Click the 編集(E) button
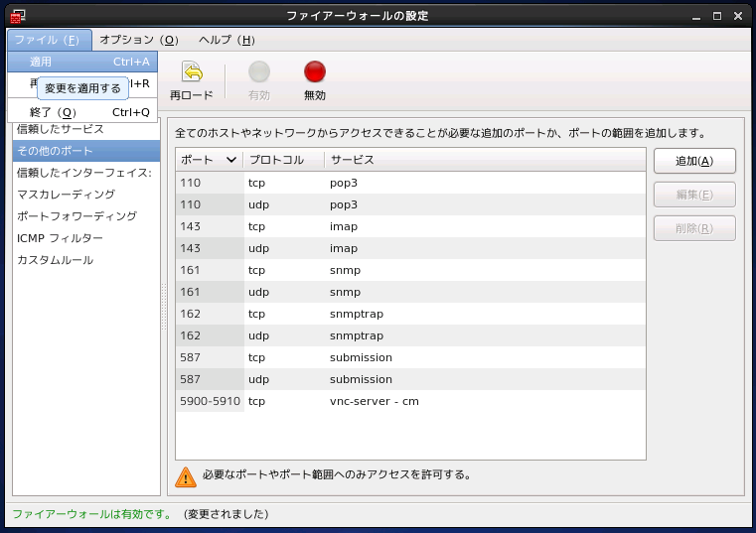 pos(694,195)
